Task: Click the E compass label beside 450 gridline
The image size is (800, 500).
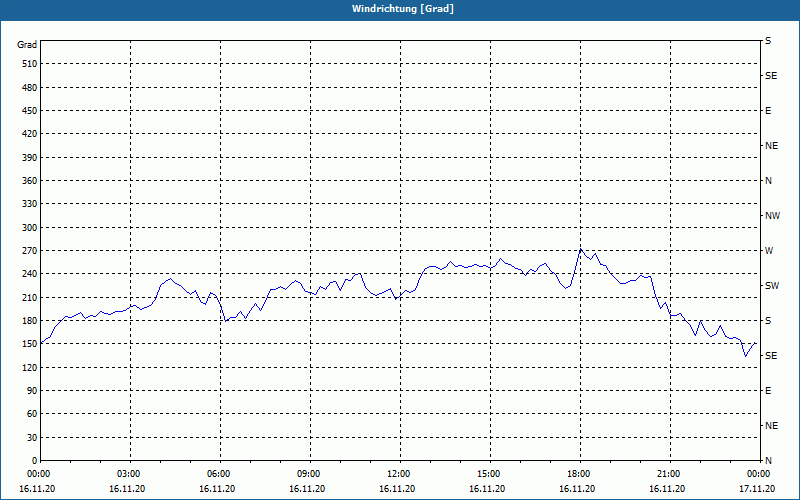Action: click(x=768, y=111)
